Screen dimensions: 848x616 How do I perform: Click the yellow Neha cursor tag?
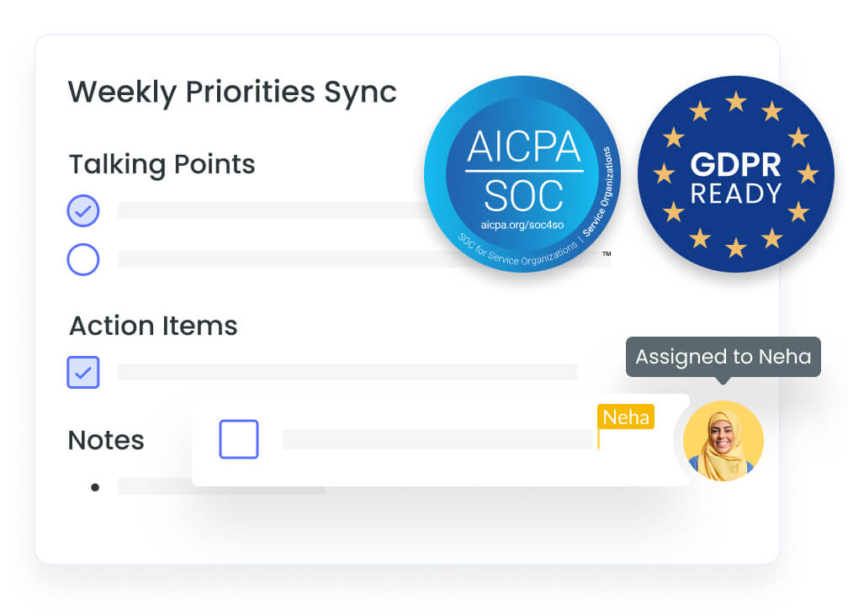coord(626,417)
